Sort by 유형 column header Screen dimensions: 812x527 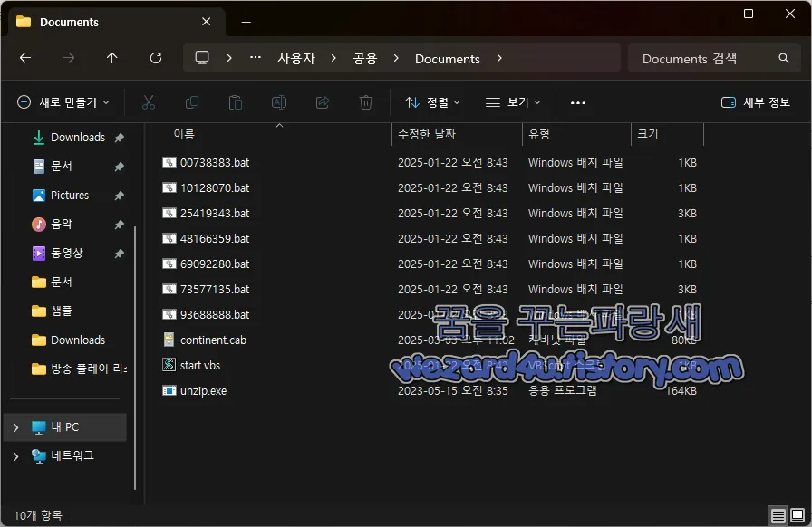point(538,135)
